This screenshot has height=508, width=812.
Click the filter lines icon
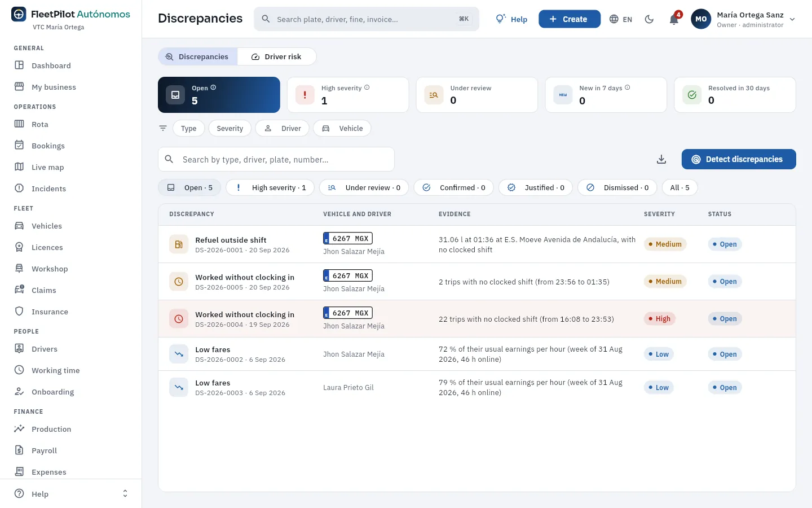pyautogui.click(x=163, y=128)
